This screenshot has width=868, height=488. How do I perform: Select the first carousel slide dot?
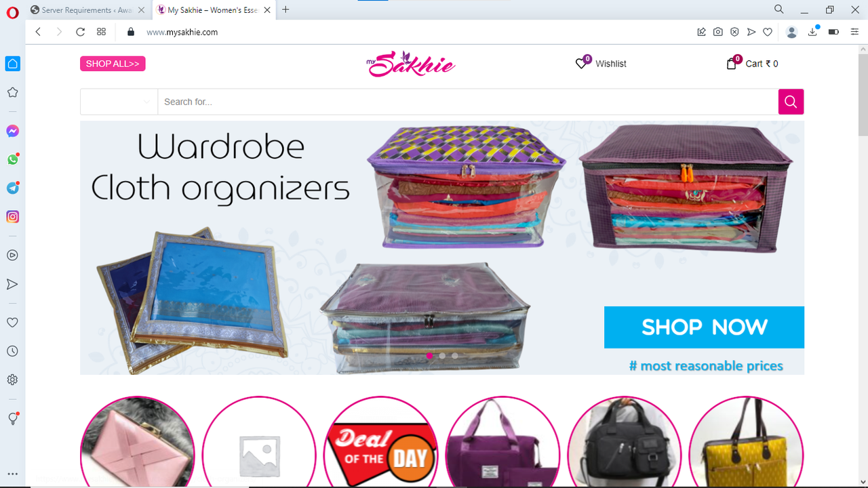point(429,355)
